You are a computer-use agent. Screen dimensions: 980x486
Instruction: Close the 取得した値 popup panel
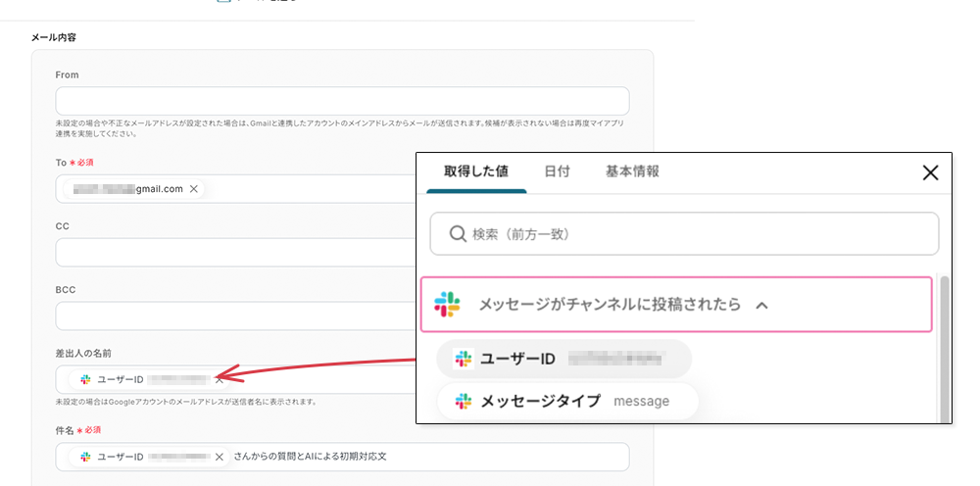pyautogui.click(x=931, y=173)
